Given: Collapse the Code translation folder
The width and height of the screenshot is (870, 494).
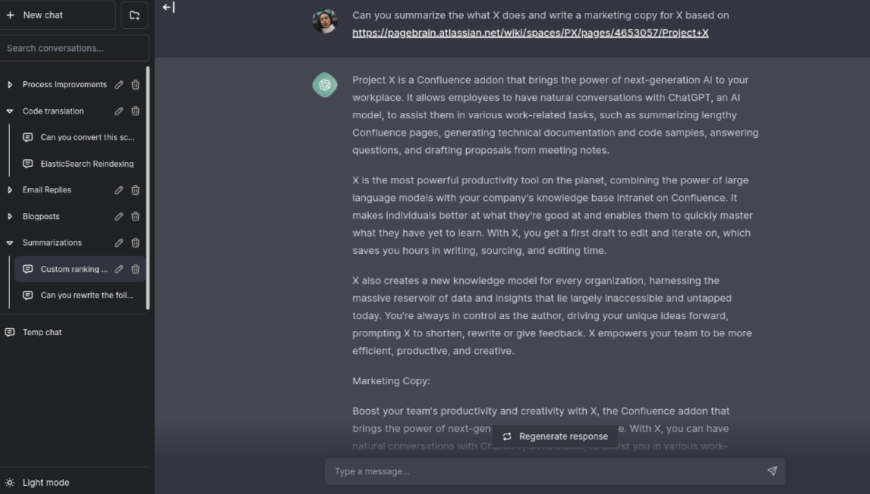Looking at the screenshot, I should [10, 111].
